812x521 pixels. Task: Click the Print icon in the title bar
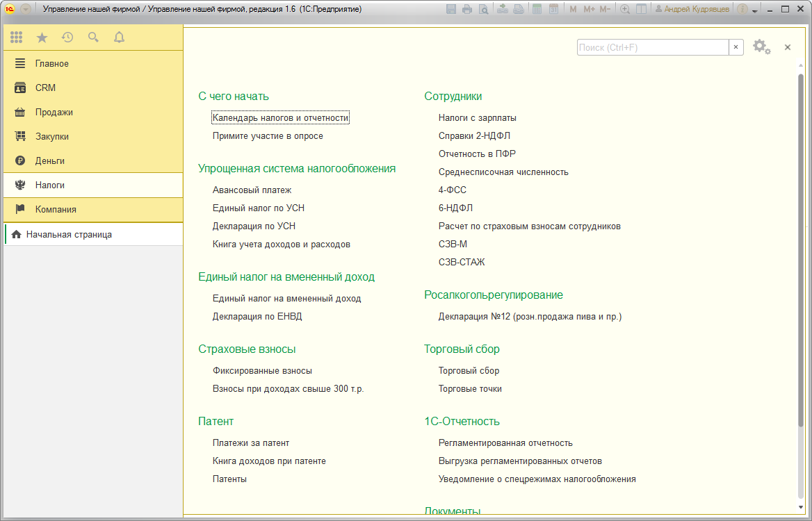pyautogui.click(x=467, y=9)
